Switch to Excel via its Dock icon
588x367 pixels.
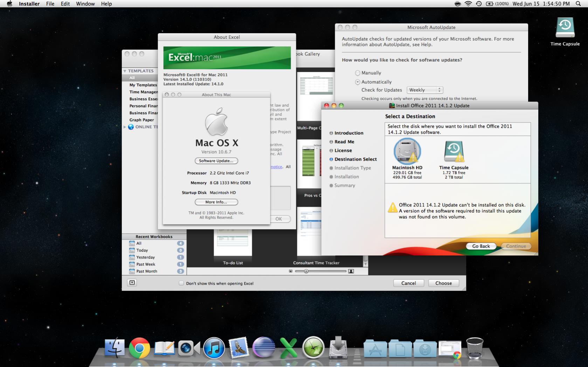[x=289, y=348]
